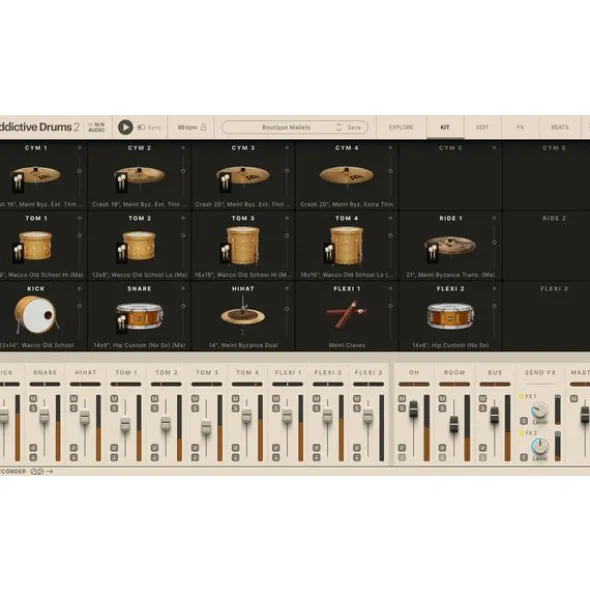Viewport: 590px width, 591px height.
Task: Open the RIDE 1 slot corner menu
Action: coord(494,218)
